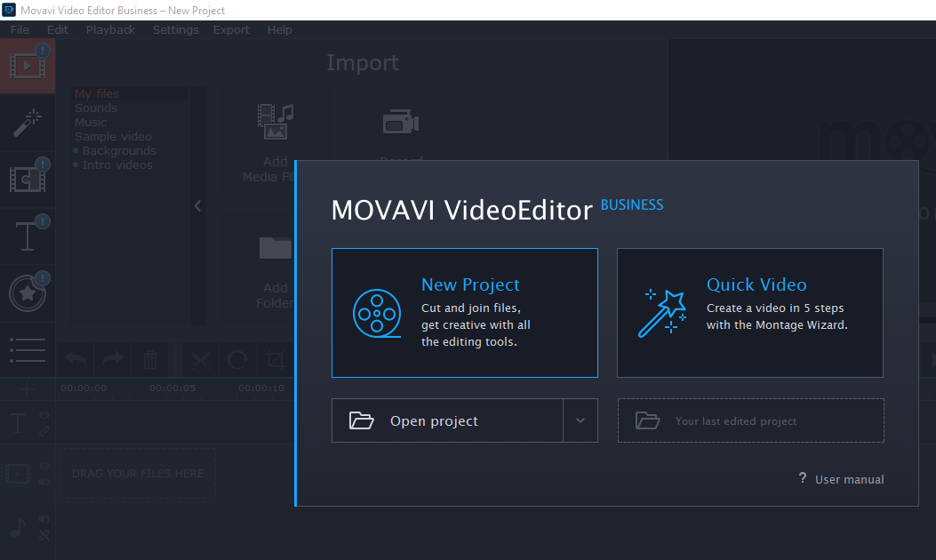This screenshot has height=560, width=936.
Task: Mute the audio track
Action: (x=43, y=518)
